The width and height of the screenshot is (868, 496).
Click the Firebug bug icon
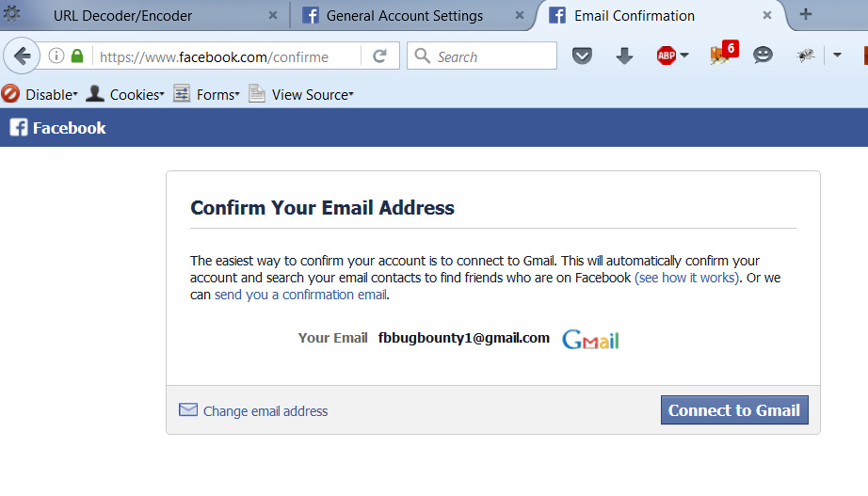pyautogui.click(x=806, y=56)
